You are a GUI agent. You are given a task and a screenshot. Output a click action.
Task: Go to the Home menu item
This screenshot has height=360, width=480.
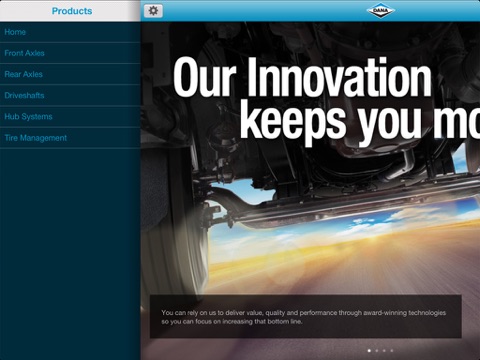pyautogui.click(x=70, y=32)
